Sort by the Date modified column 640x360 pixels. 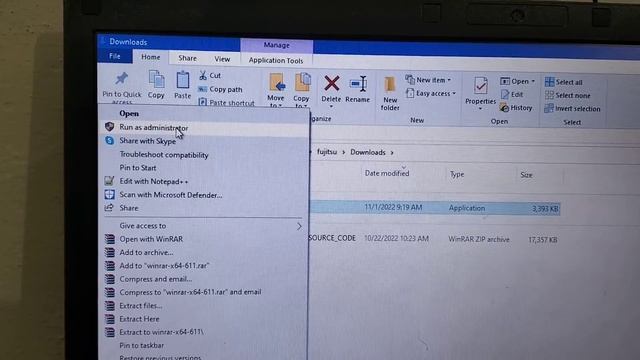[387, 173]
